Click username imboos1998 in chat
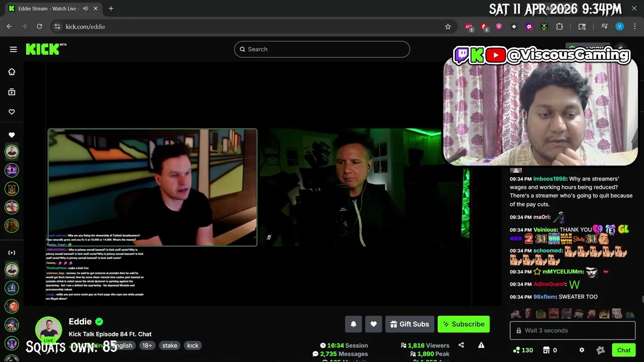This screenshot has height=362, width=644. click(550, 179)
